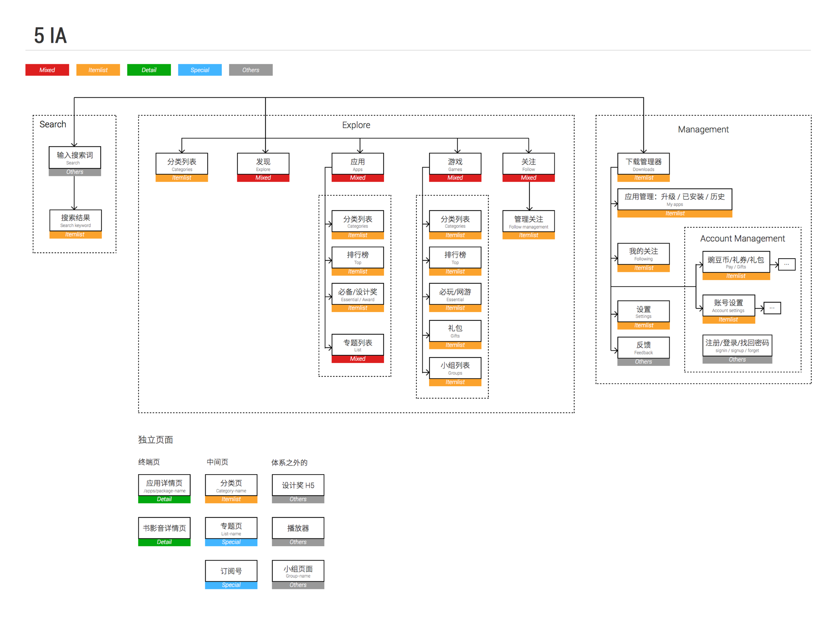840x619 pixels.
Task: Click the 发现 Explore node
Action: pos(263,164)
